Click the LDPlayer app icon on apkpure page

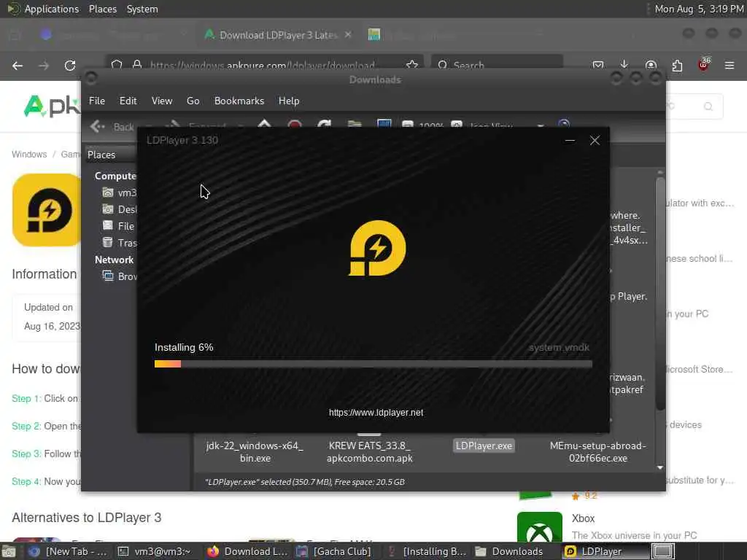pos(47,210)
